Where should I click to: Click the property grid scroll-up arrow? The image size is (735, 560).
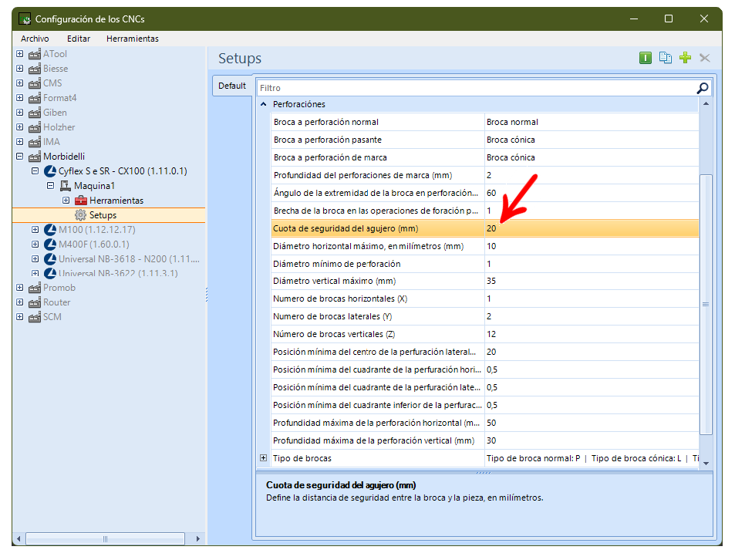point(706,103)
